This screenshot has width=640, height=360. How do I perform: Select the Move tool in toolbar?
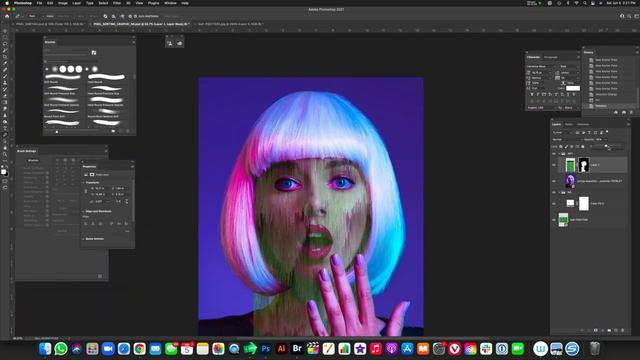[x=5, y=31]
